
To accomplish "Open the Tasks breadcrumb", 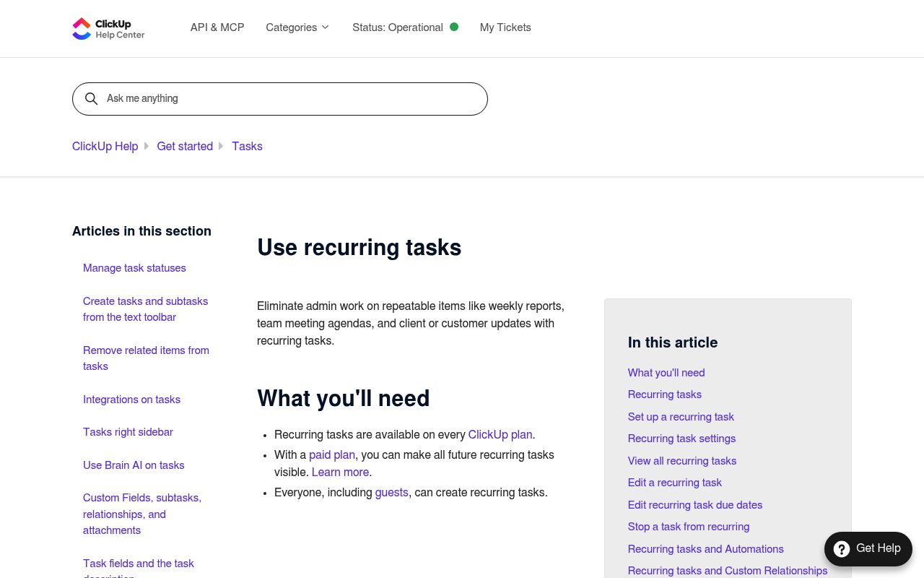I will pyautogui.click(x=247, y=146).
